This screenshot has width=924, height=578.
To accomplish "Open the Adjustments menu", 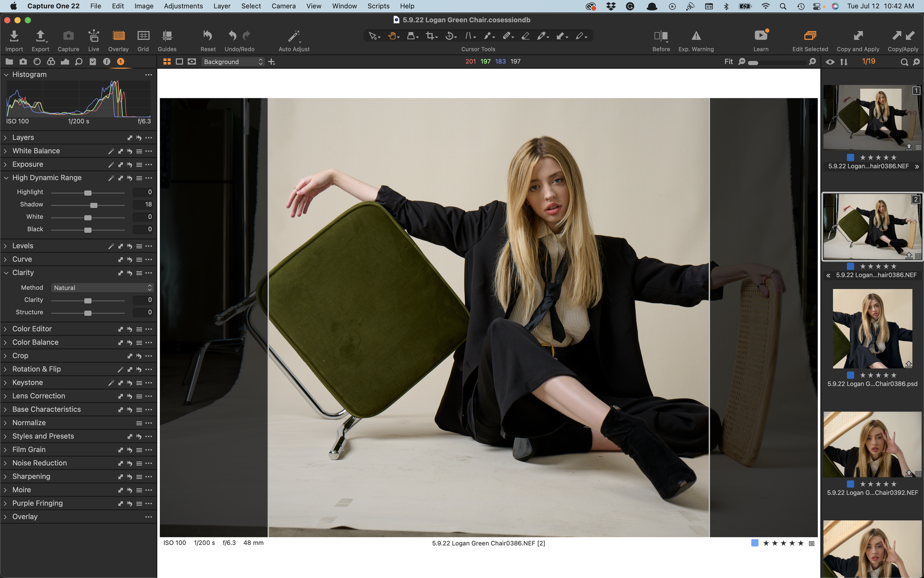I will click(183, 6).
